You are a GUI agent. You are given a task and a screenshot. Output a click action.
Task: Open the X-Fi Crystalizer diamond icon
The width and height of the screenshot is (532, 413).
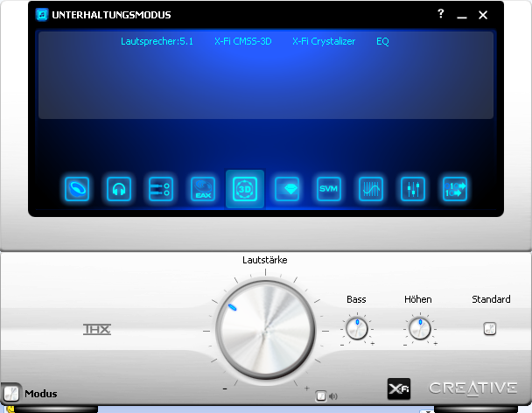tap(287, 189)
